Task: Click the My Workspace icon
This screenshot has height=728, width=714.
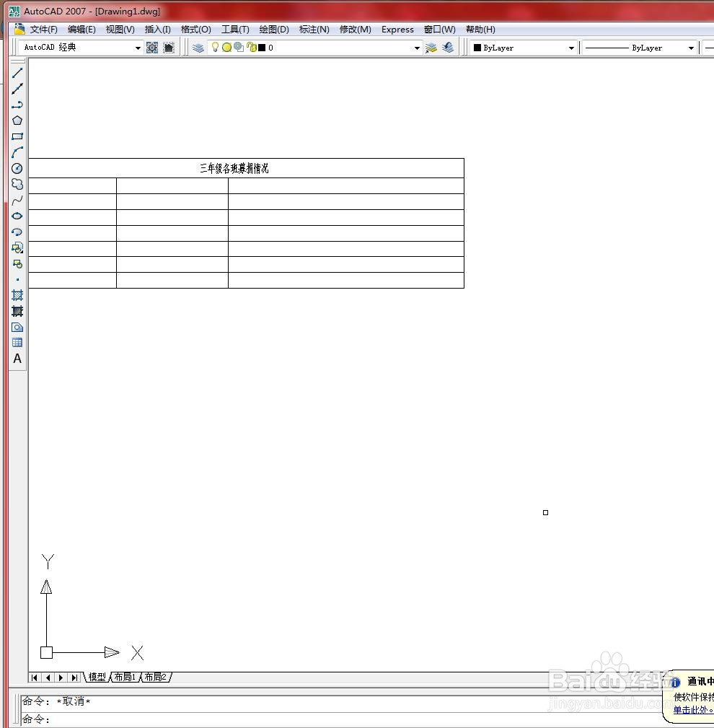Action: click(x=169, y=48)
